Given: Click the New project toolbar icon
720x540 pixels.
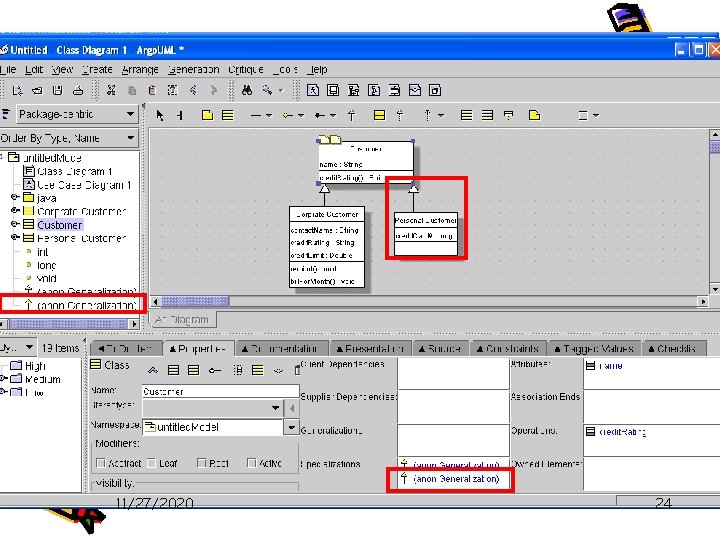Looking at the screenshot, I should (17, 90).
